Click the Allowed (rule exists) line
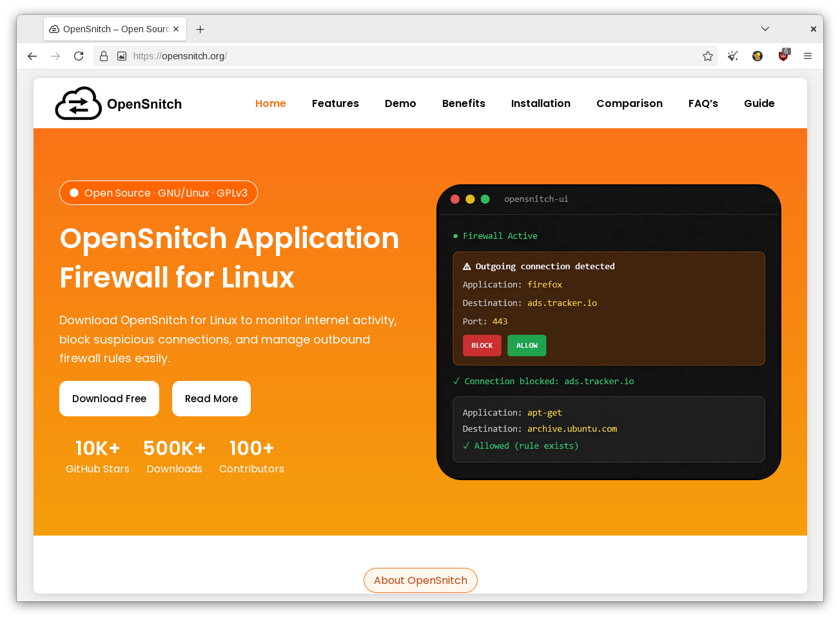840x620 pixels. tap(520, 445)
